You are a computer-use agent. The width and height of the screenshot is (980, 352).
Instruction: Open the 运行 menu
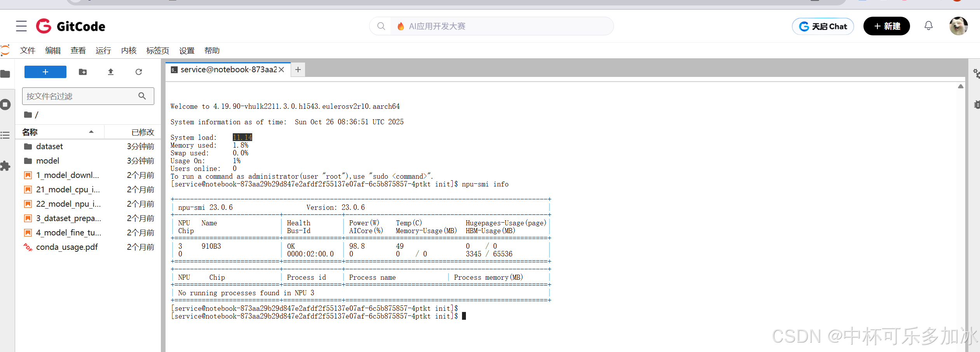click(x=103, y=51)
